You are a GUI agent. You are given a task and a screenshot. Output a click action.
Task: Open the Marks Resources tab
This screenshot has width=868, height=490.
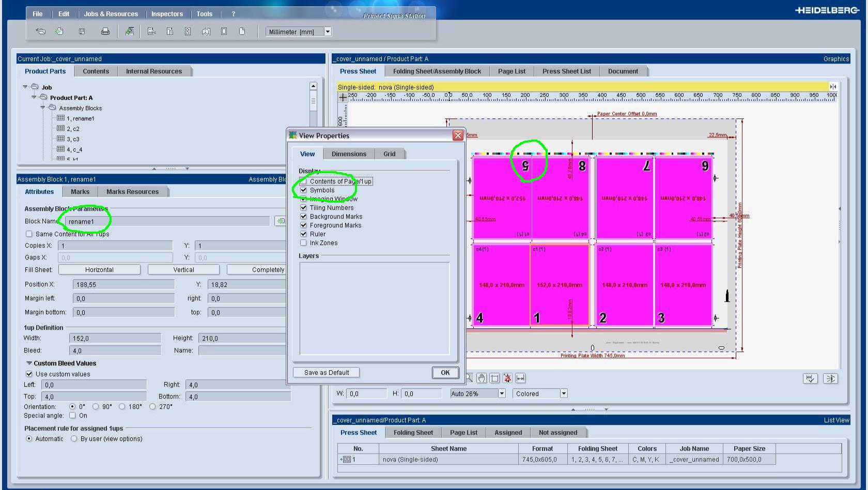(x=132, y=192)
